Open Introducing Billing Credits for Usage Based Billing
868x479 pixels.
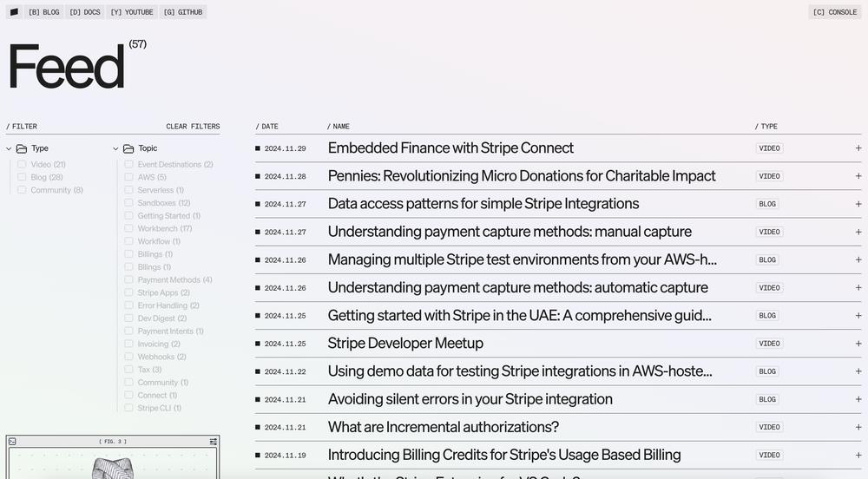pyautogui.click(x=504, y=455)
